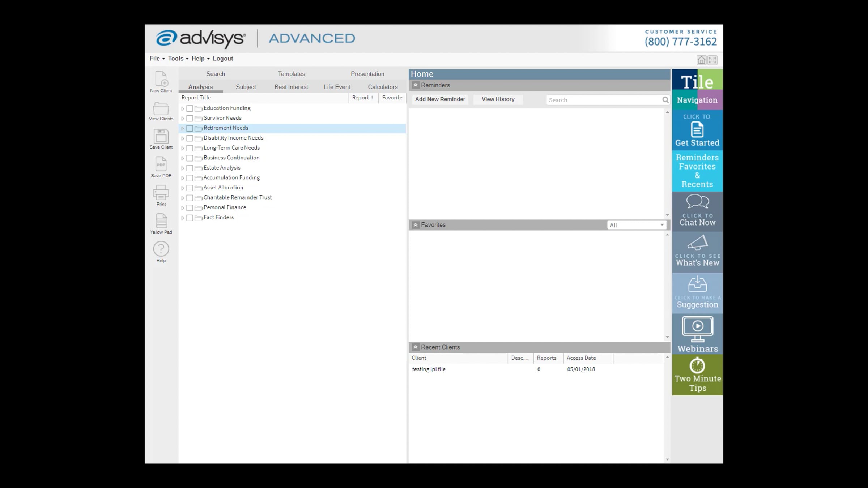
Task: Click the Home icon in the menu bar
Action: coord(701,60)
